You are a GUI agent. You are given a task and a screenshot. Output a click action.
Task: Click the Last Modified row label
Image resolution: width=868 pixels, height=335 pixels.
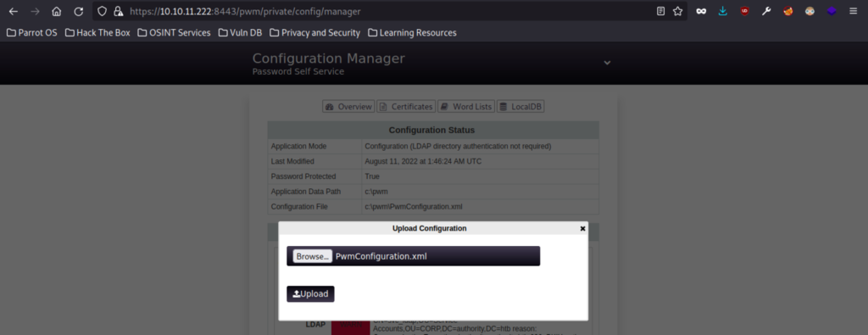click(292, 161)
